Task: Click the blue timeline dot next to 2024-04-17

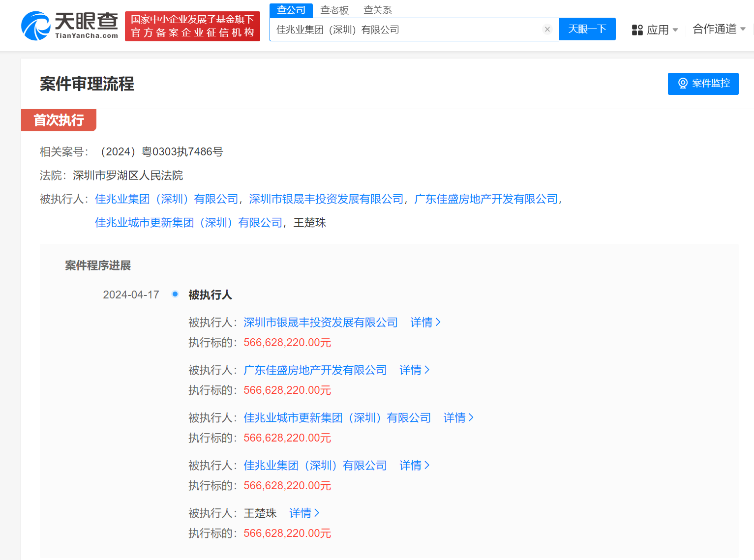Action: click(175, 294)
